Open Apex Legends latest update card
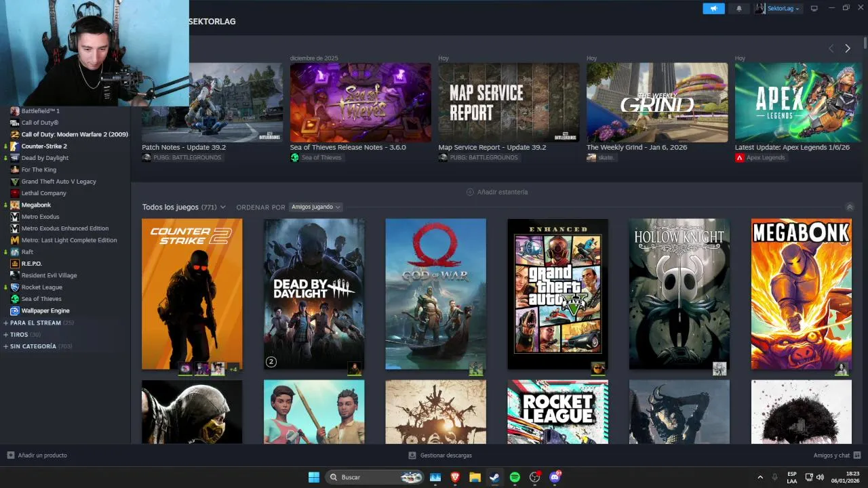Image resolution: width=868 pixels, height=488 pixels. pos(798,102)
